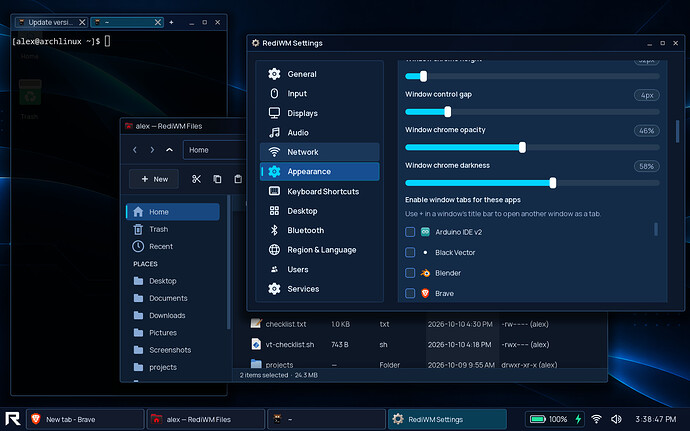Open the Bluetooth settings category
The image size is (690, 431).
point(319,230)
